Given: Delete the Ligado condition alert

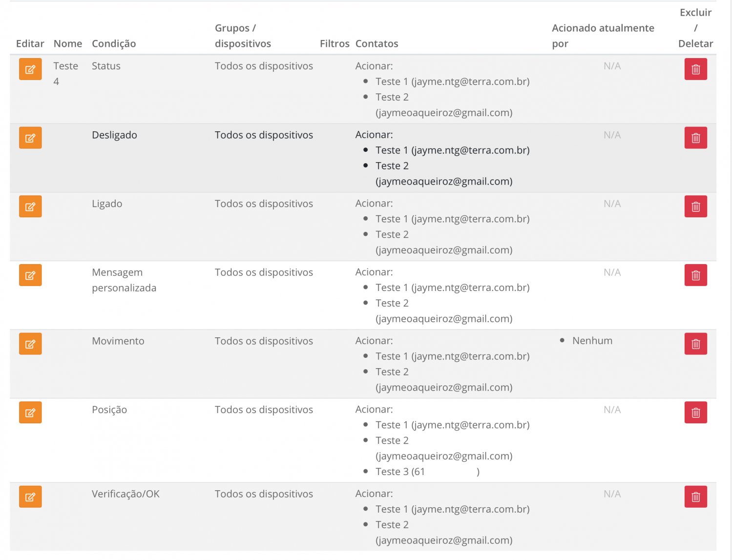Looking at the screenshot, I should [x=695, y=207].
